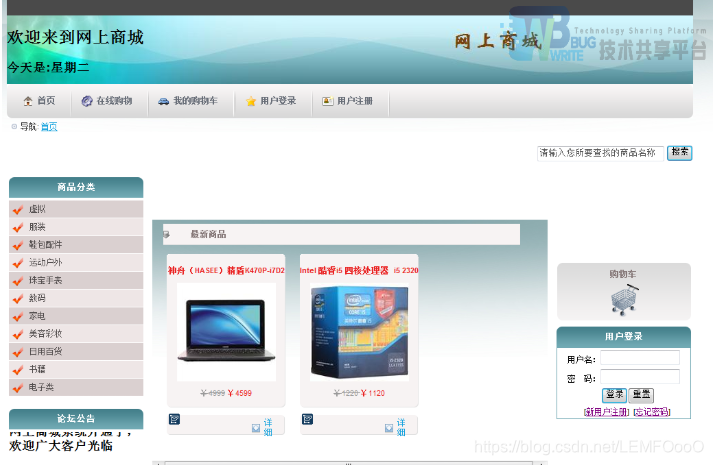This screenshot has height=465, width=713.
Task: Click the Intel i5 box product image
Action: coord(359,332)
